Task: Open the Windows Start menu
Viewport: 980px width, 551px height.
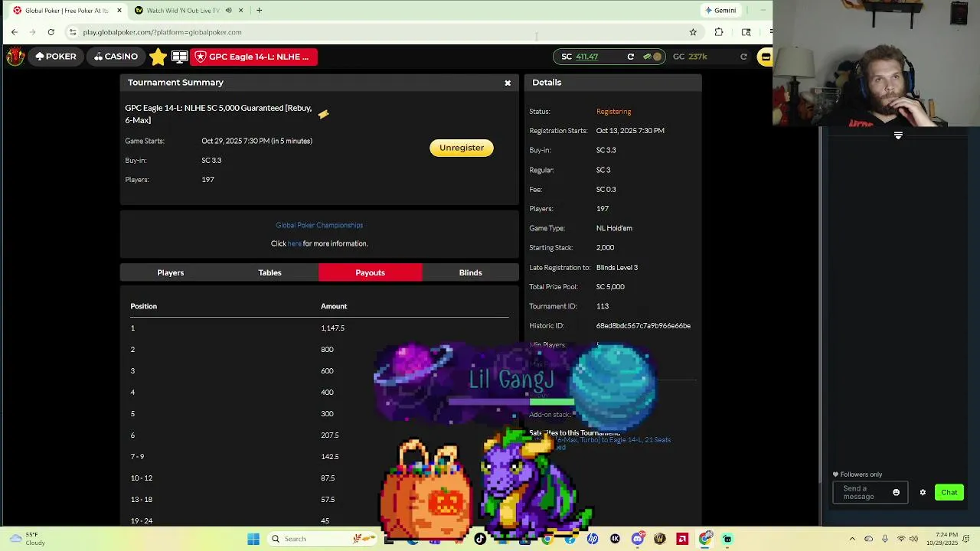Action: click(x=253, y=539)
